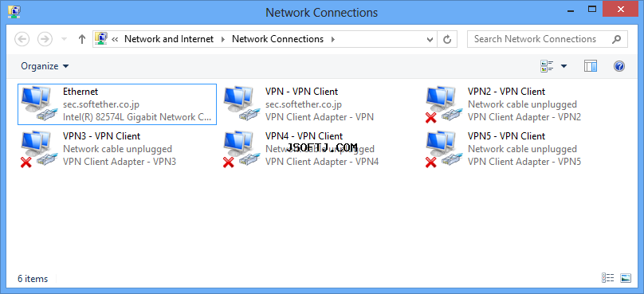
Task: Select the VPN5 - VPN Client adapter icon
Action: click(442, 149)
